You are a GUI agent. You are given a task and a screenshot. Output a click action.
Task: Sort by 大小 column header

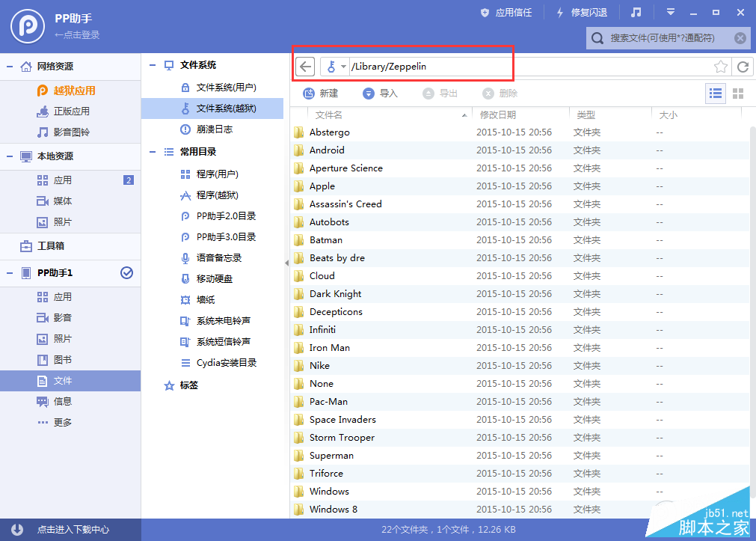coord(696,115)
